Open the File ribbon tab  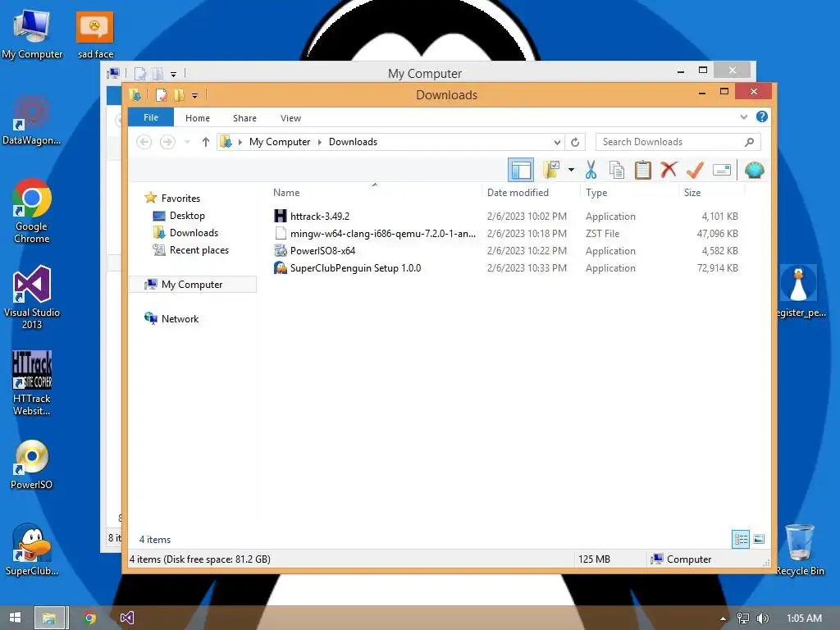tap(151, 117)
